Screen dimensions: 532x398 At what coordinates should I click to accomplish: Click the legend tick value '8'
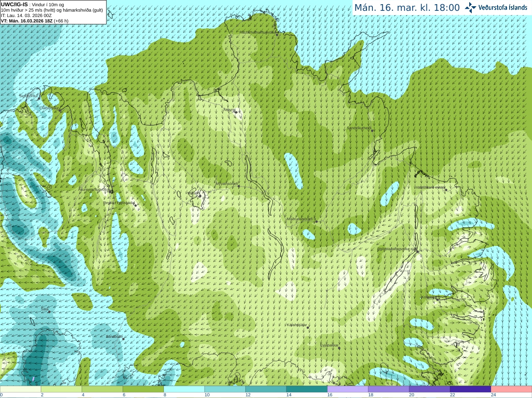click(165, 395)
